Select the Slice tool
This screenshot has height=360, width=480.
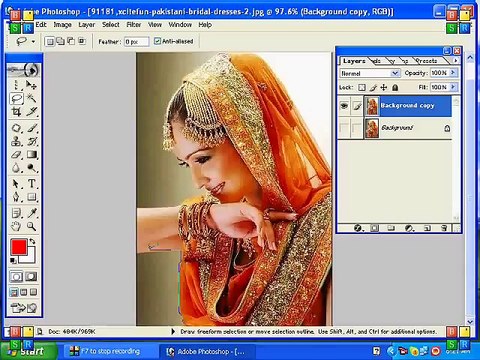point(32,112)
